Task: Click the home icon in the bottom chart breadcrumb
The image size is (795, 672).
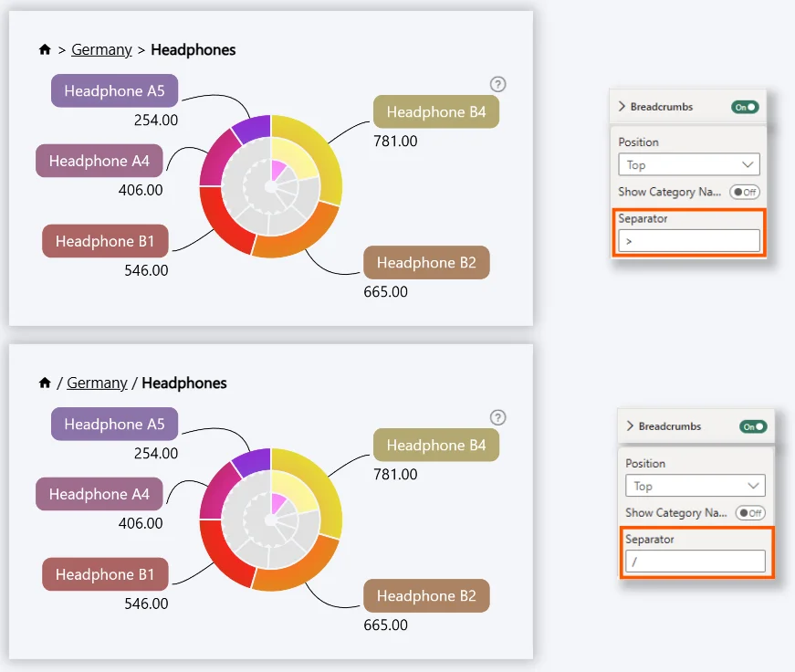Action: click(45, 383)
